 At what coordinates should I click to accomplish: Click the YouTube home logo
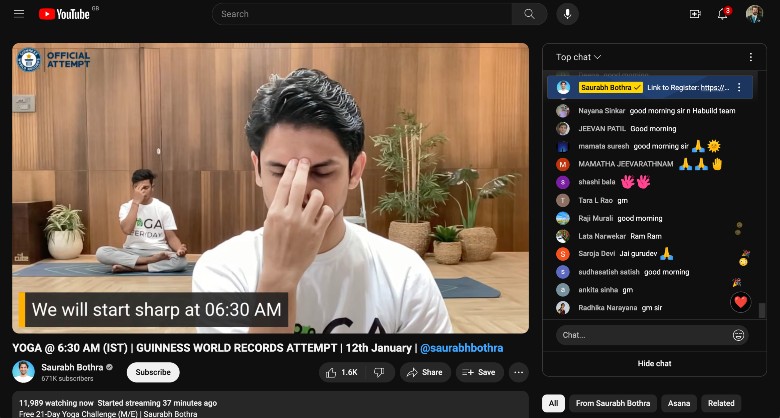[64, 14]
